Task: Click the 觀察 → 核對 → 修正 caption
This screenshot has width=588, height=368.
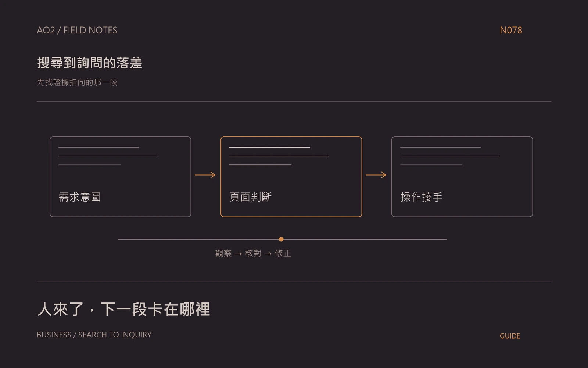Action: (x=253, y=253)
